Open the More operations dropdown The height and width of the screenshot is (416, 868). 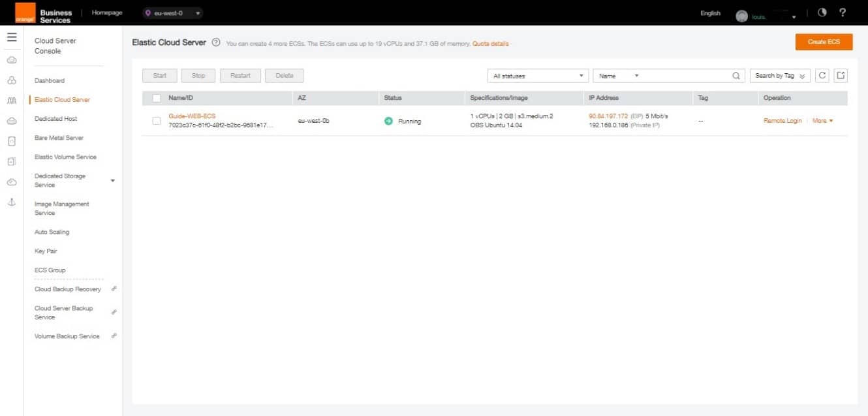(822, 121)
